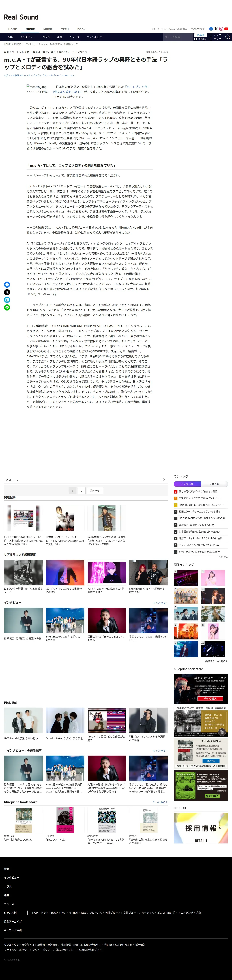Viewport: 232px width, 980px height.
Task: Open related article thumbnail EXILE TRIBEの新作がチャート1位
Action: point(23,518)
